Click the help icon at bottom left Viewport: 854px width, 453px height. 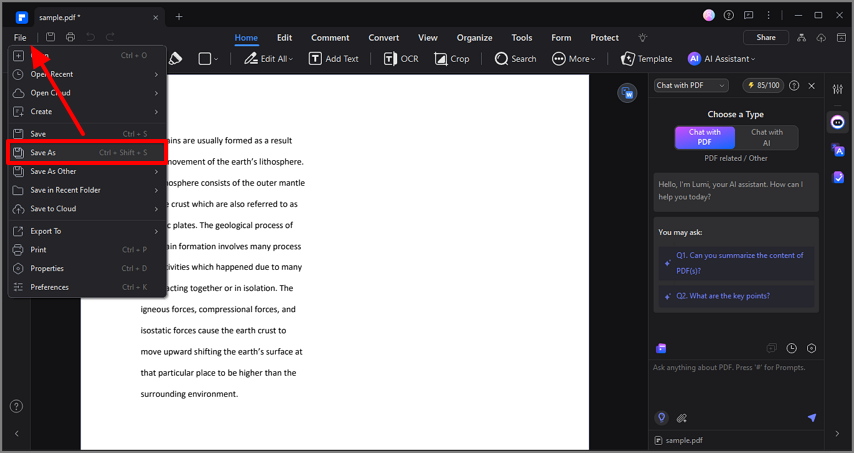tap(16, 406)
